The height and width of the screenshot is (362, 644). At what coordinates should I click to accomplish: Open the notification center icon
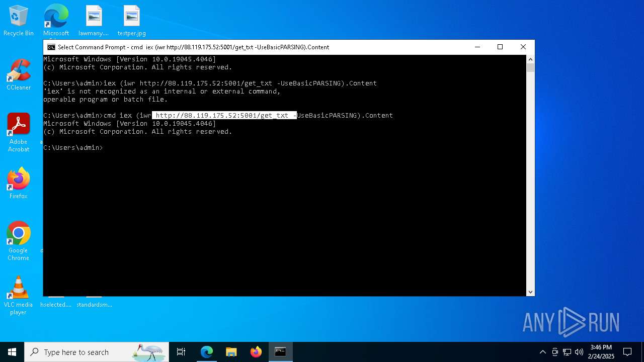tap(627, 352)
